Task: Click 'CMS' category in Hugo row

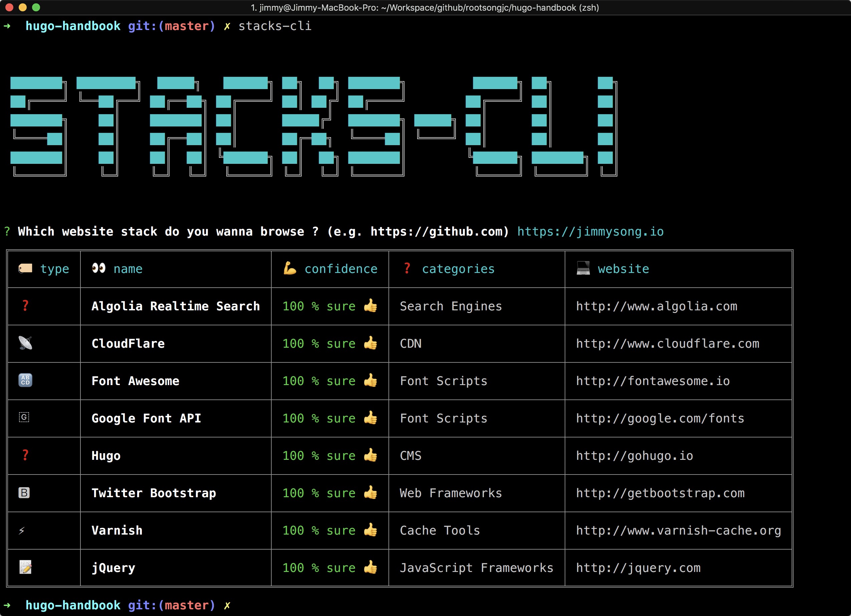Action: click(410, 455)
